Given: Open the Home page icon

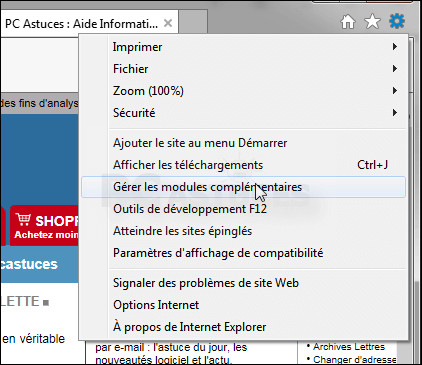Looking at the screenshot, I should point(348,22).
